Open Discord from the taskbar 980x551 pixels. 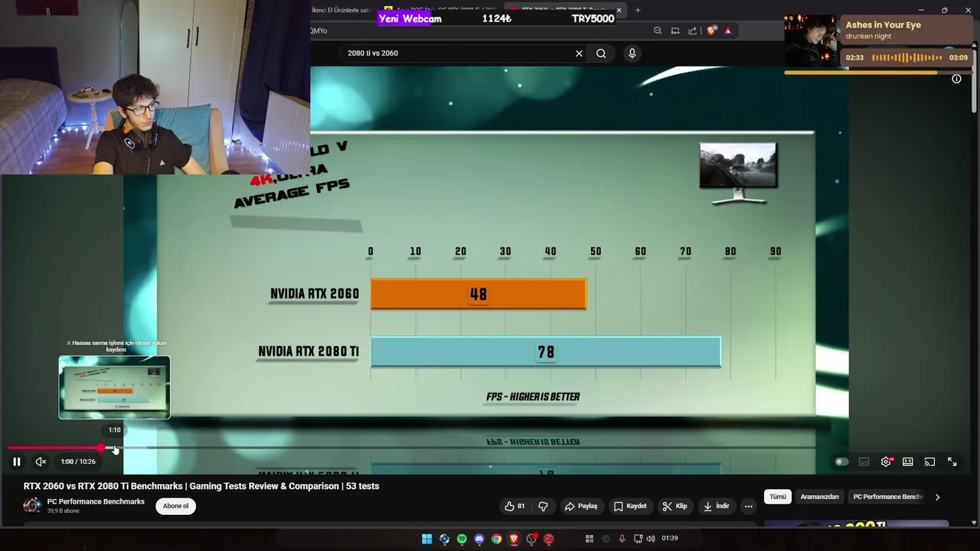click(479, 539)
